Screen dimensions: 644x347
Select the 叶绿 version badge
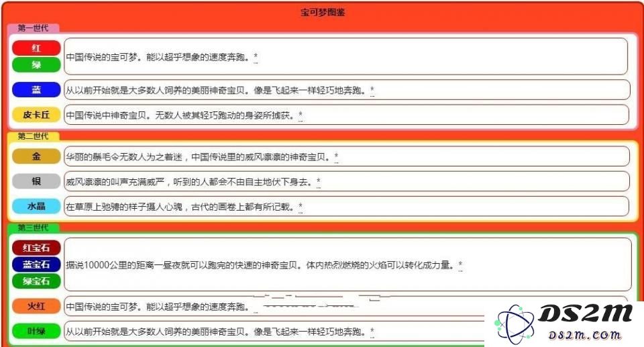pyautogui.click(x=36, y=331)
